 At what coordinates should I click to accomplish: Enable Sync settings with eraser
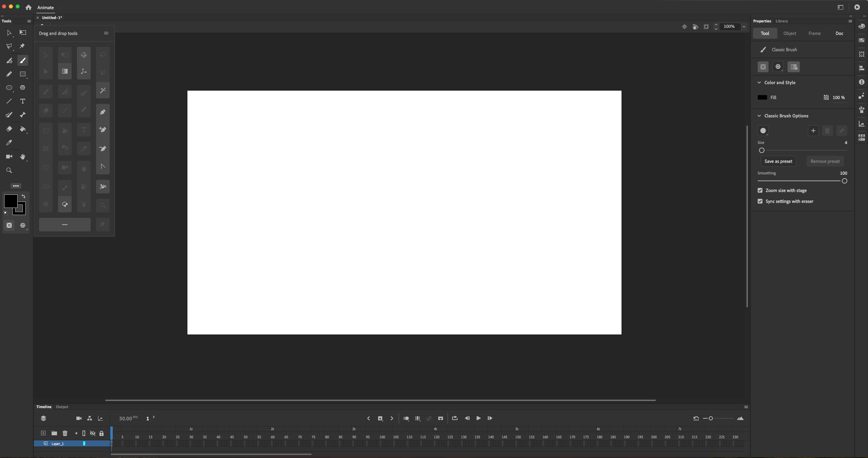tap(761, 201)
